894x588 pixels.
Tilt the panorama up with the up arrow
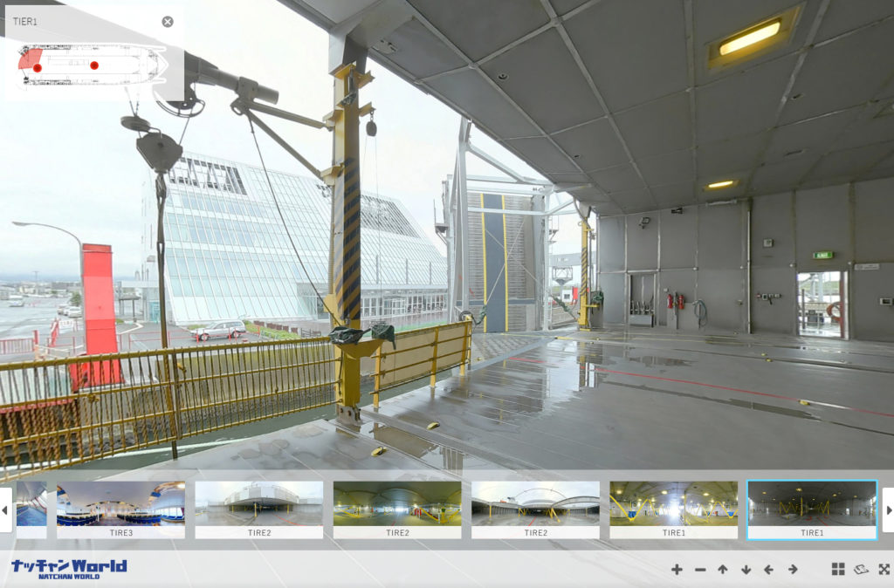(x=723, y=570)
